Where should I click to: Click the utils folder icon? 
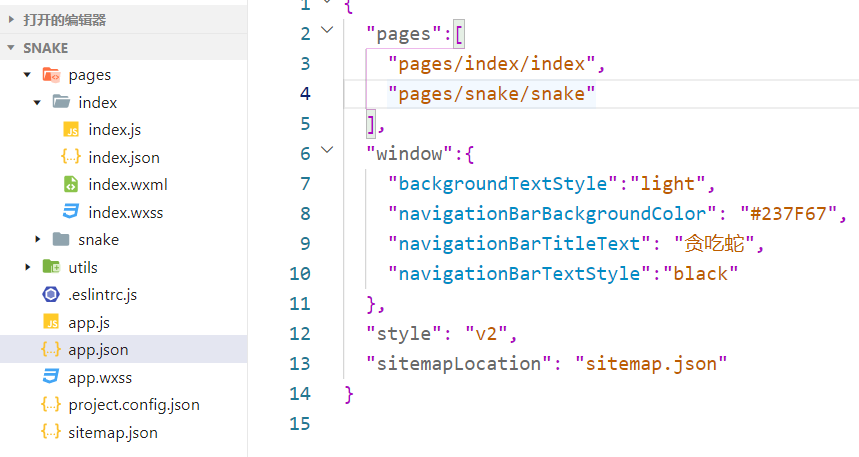point(51,267)
